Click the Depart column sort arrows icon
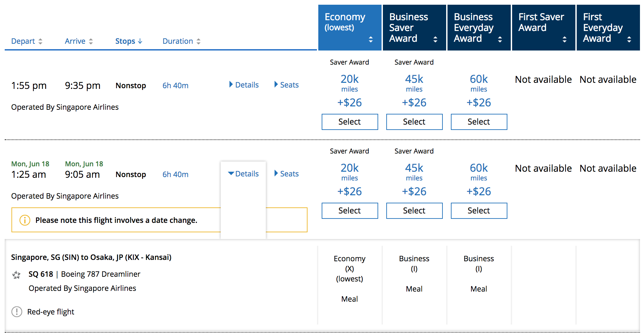This screenshot has height=336, width=644. pos(40,41)
